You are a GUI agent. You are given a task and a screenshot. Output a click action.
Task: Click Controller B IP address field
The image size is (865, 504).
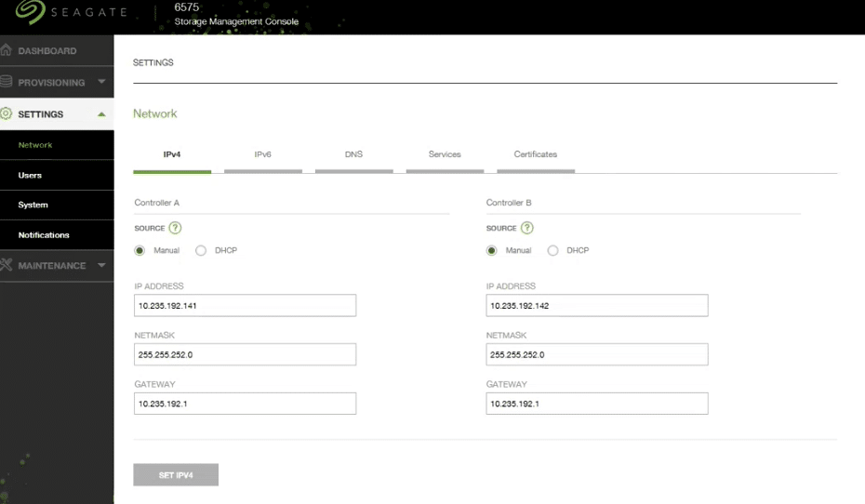click(x=597, y=306)
